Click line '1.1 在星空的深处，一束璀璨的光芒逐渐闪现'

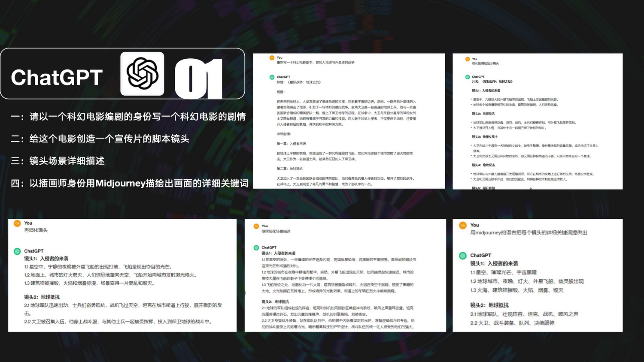339,262
